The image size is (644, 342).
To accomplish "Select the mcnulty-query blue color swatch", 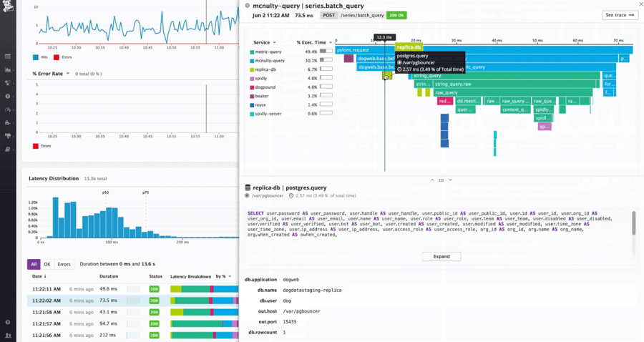I will [252, 61].
